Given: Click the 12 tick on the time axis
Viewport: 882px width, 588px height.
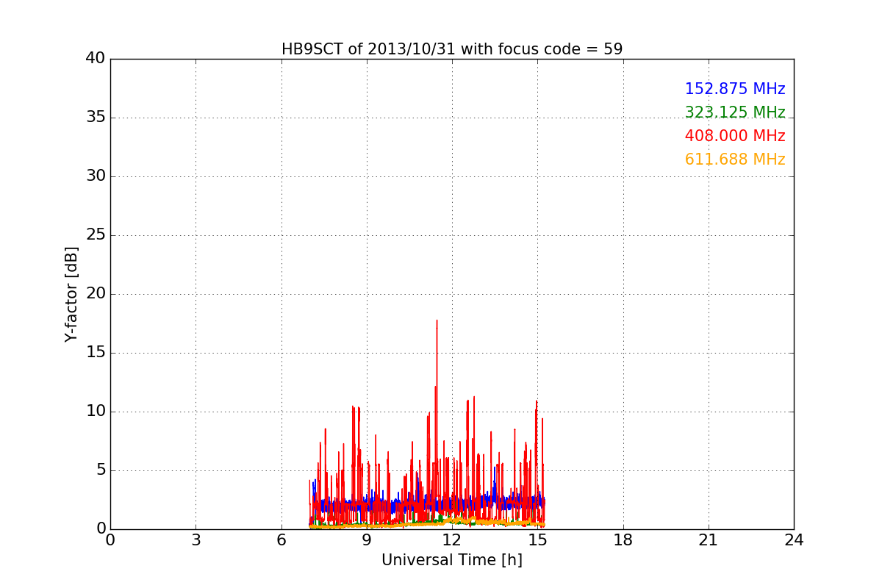Looking at the screenshot, I should click(x=452, y=540).
